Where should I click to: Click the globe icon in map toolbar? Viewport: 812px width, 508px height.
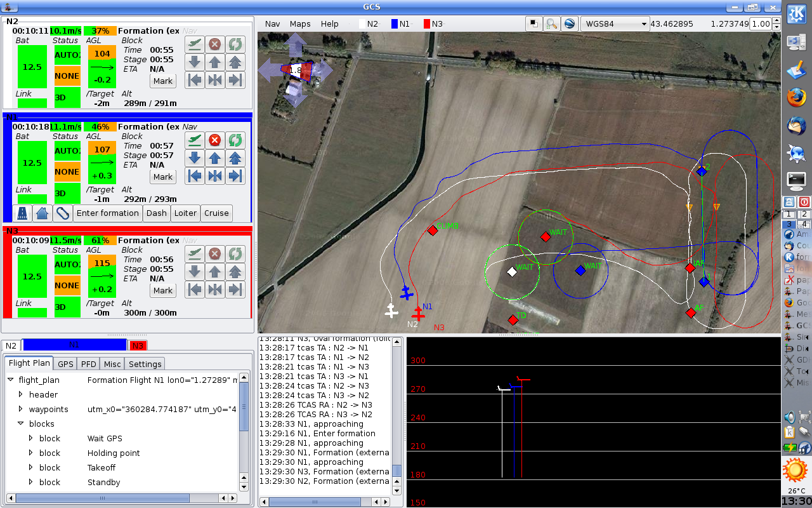pyautogui.click(x=569, y=23)
